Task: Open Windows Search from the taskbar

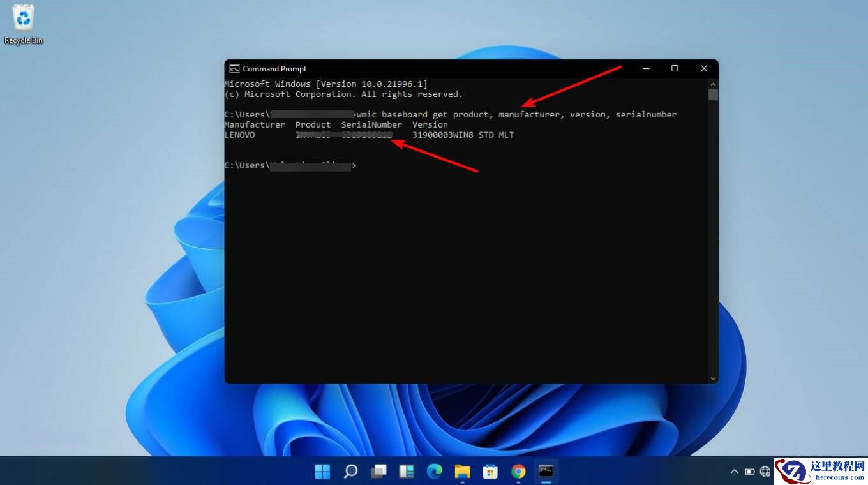Action: coord(350,471)
